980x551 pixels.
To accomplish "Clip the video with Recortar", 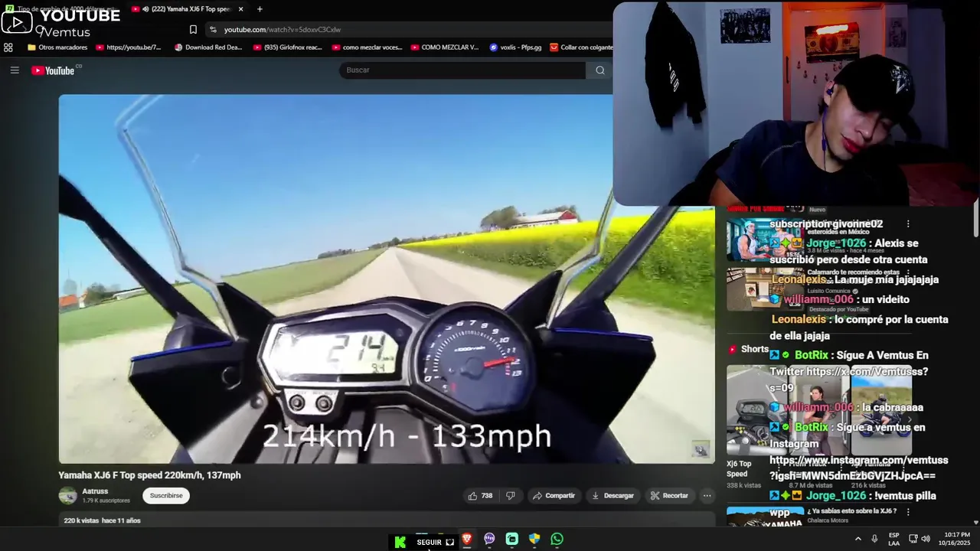I will click(669, 496).
